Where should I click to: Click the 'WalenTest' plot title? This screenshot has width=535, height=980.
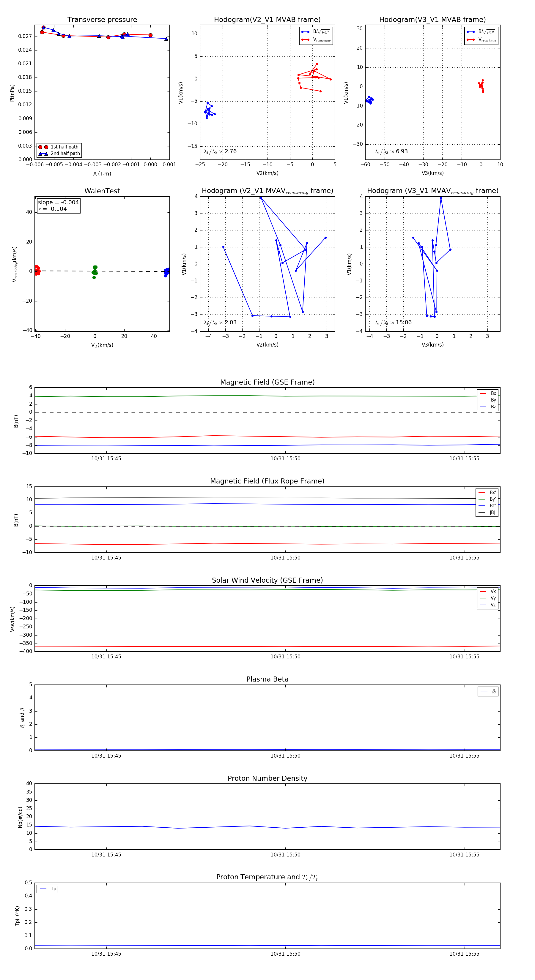[102, 191]
